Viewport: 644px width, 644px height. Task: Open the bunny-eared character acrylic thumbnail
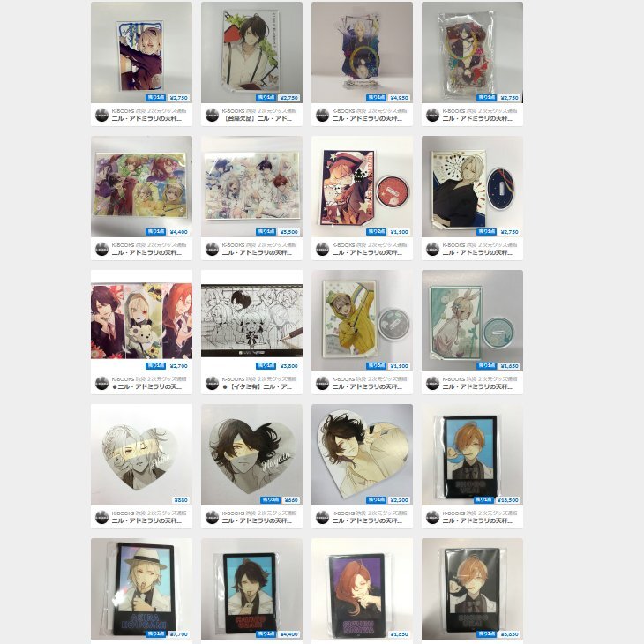click(x=472, y=320)
